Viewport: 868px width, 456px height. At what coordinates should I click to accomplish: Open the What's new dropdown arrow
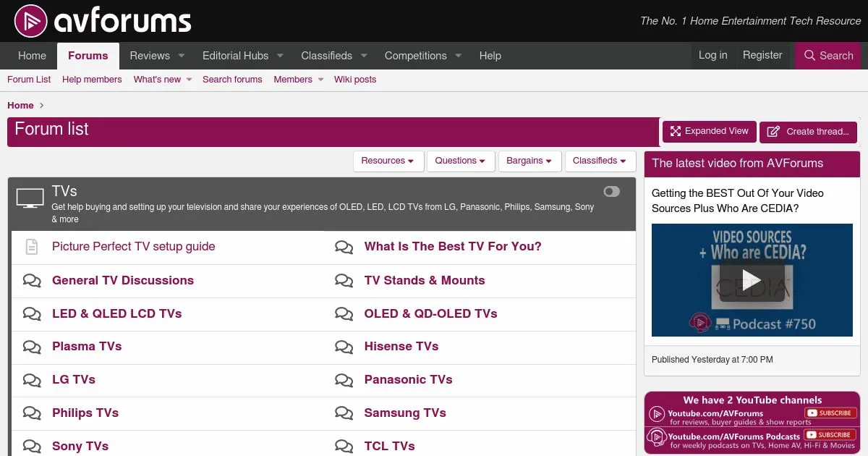point(189,80)
